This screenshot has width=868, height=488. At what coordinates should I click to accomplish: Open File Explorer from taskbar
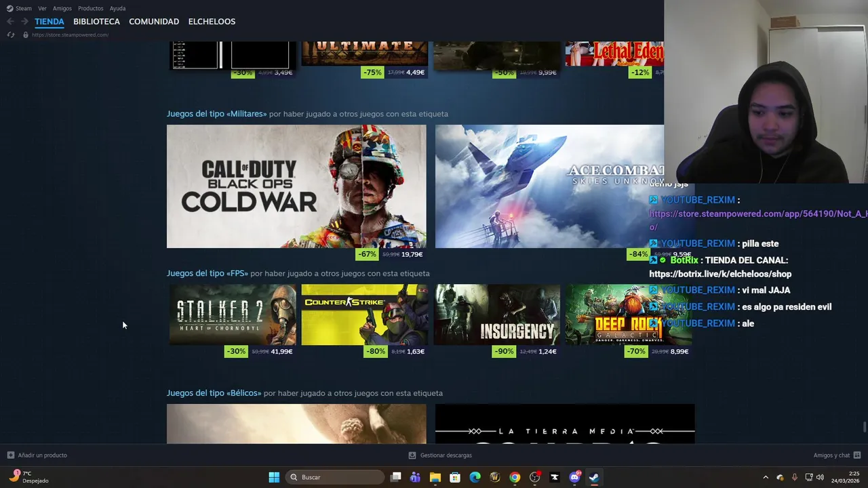click(435, 477)
